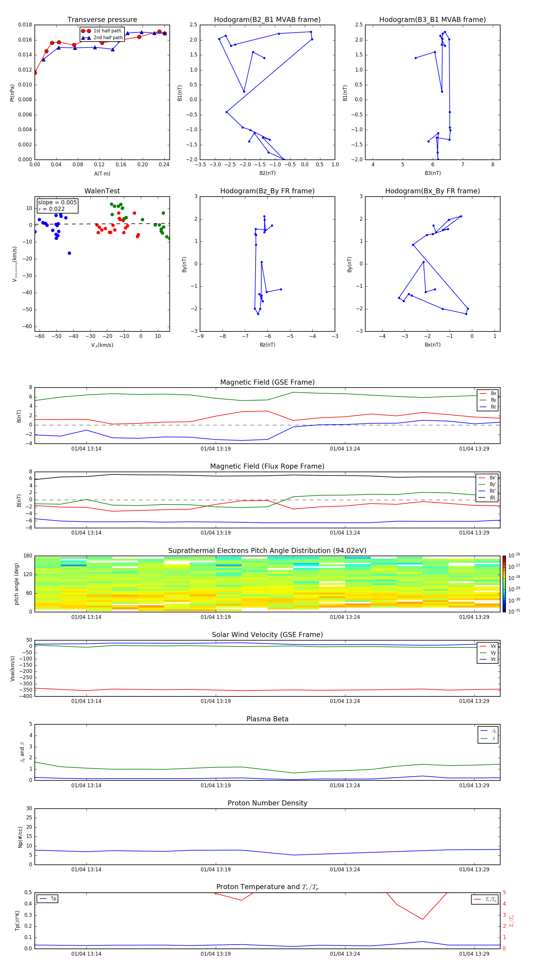Click the 01/04 13:14 tick under GSE Magnetic Field

tap(86, 449)
